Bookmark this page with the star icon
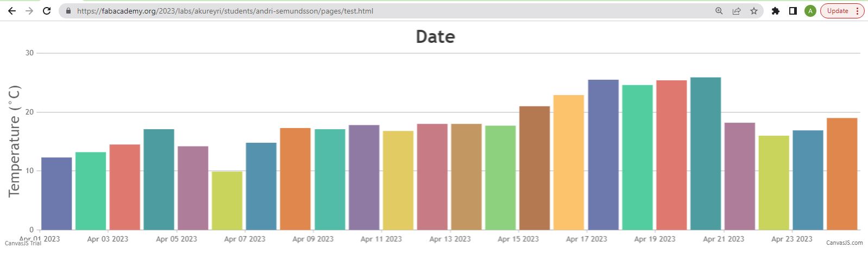The width and height of the screenshot is (868, 254). click(x=754, y=11)
